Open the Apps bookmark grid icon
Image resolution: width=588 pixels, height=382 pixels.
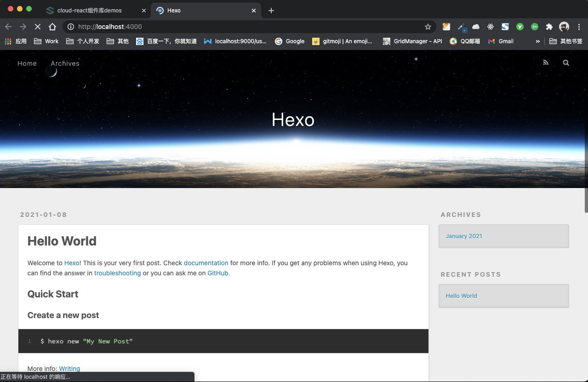pos(8,41)
